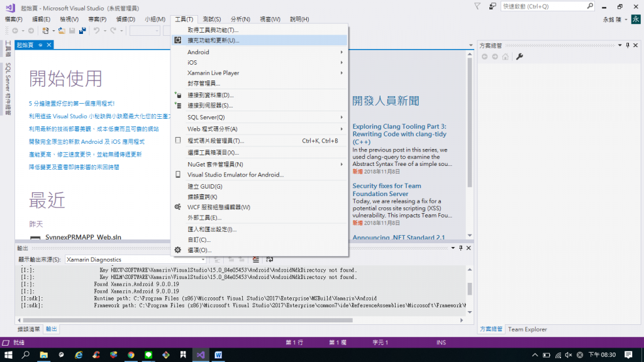Click the Quick Launch search magnifier icon
The image size is (644, 362).
click(x=590, y=6)
